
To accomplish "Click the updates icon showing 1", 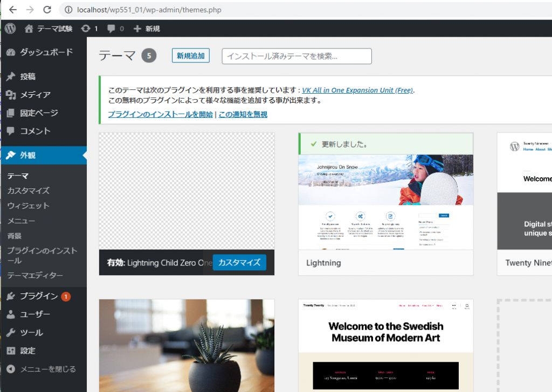I will click(86, 29).
